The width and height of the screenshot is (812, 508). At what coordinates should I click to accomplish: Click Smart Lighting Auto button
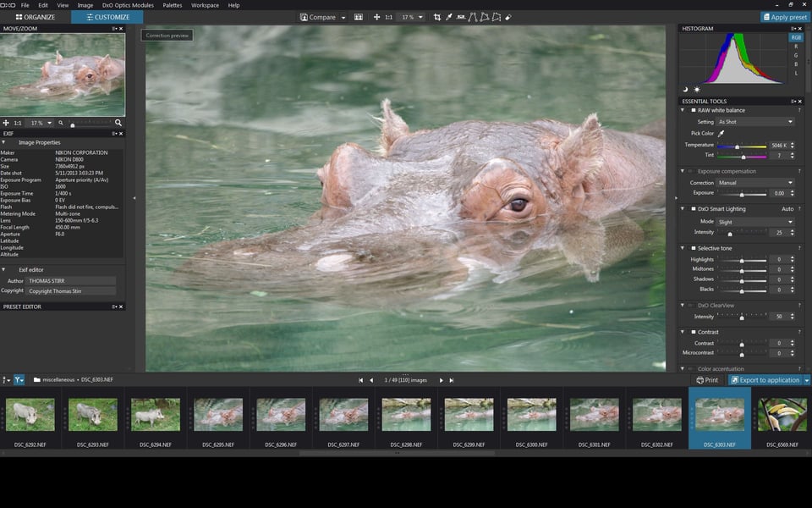pos(787,209)
